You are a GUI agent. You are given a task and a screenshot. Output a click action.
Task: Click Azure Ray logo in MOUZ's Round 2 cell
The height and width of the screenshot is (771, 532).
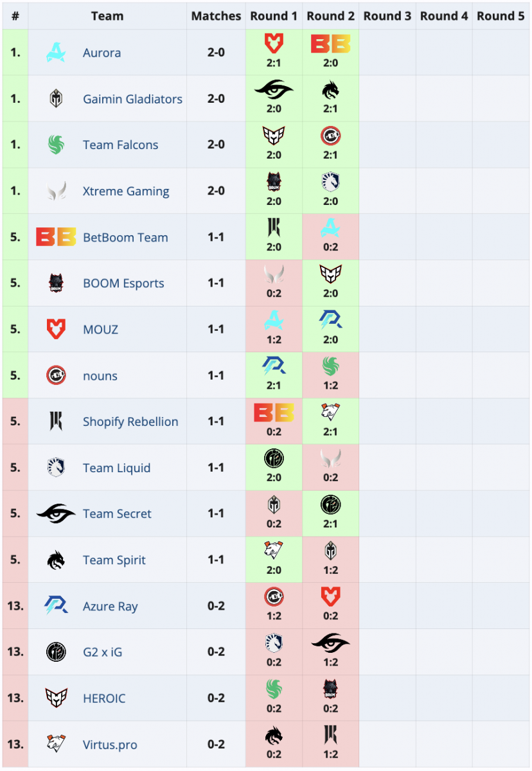[330, 321]
